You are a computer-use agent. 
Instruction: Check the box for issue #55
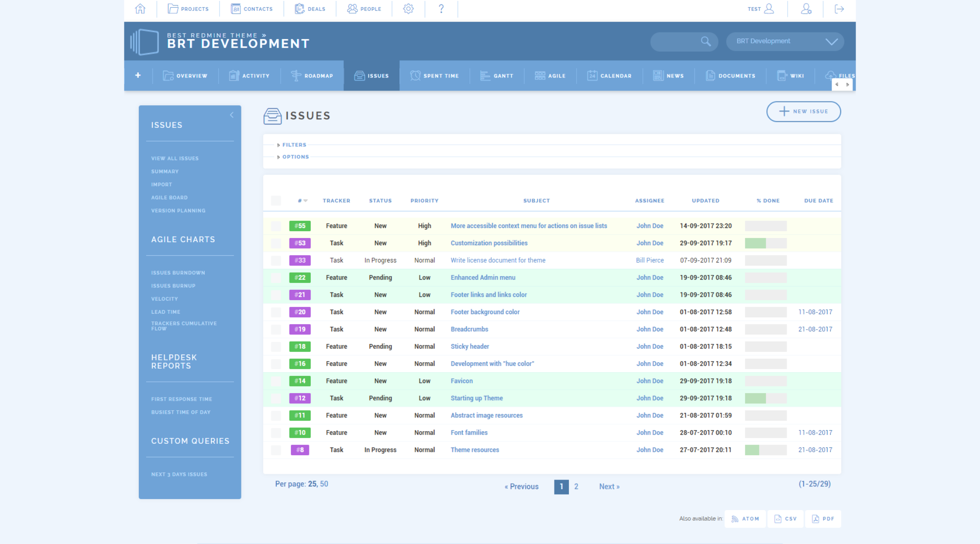[276, 226]
